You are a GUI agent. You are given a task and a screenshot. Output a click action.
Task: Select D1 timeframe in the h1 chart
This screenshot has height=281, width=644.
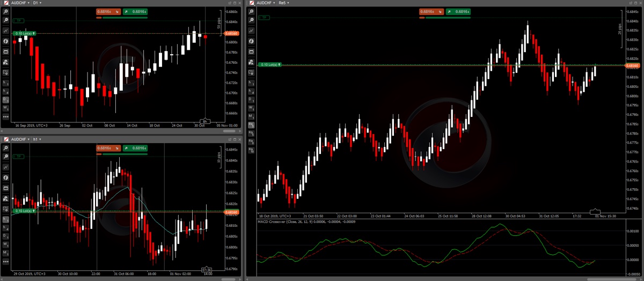[x=5, y=235]
